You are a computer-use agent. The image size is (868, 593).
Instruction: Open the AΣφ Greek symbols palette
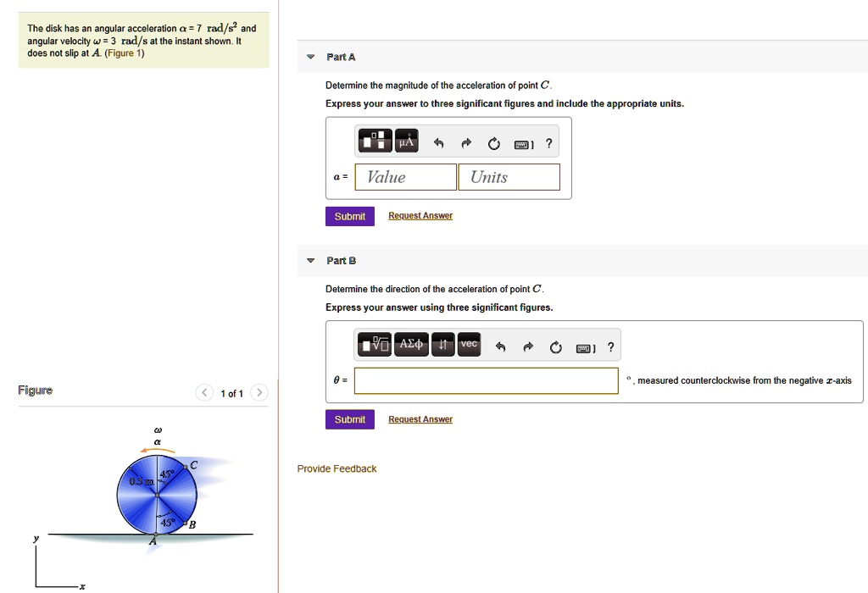[x=410, y=344]
